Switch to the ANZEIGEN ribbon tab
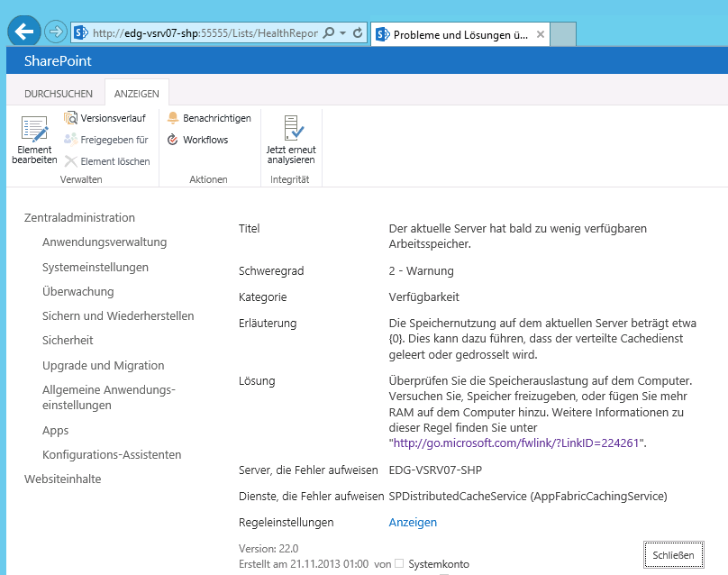Image resolution: width=728 pixels, height=575 pixels. point(137,94)
